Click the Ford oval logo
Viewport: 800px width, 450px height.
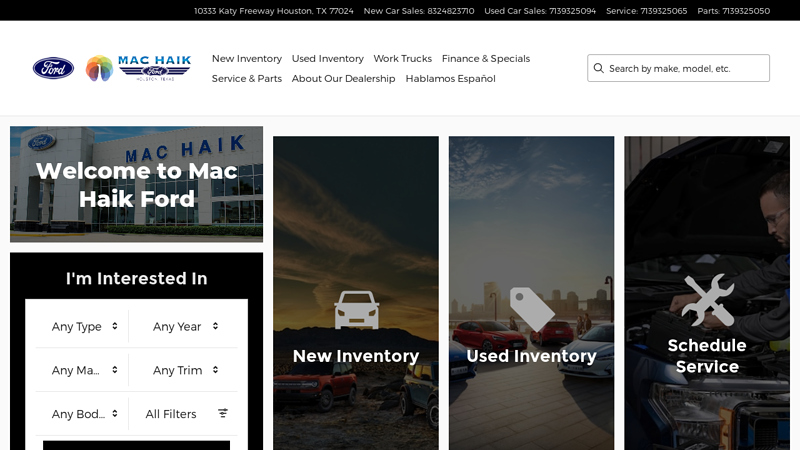pyautogui.click(x=54, y=68)
